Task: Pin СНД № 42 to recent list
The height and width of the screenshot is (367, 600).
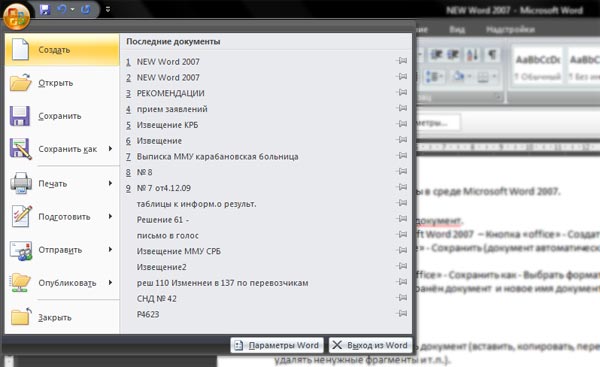Action: (x=401, y=297)
